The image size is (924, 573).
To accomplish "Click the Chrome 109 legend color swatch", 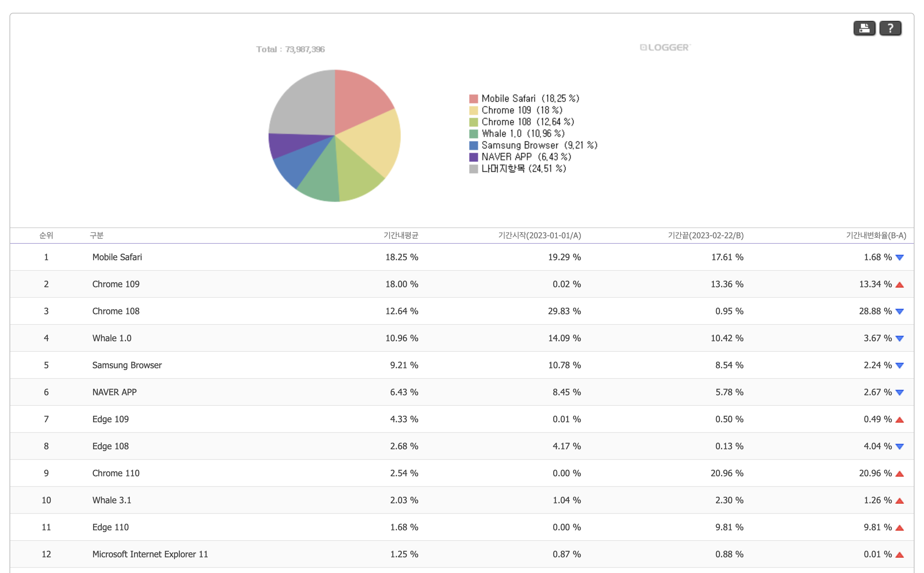I will [473, 111].
